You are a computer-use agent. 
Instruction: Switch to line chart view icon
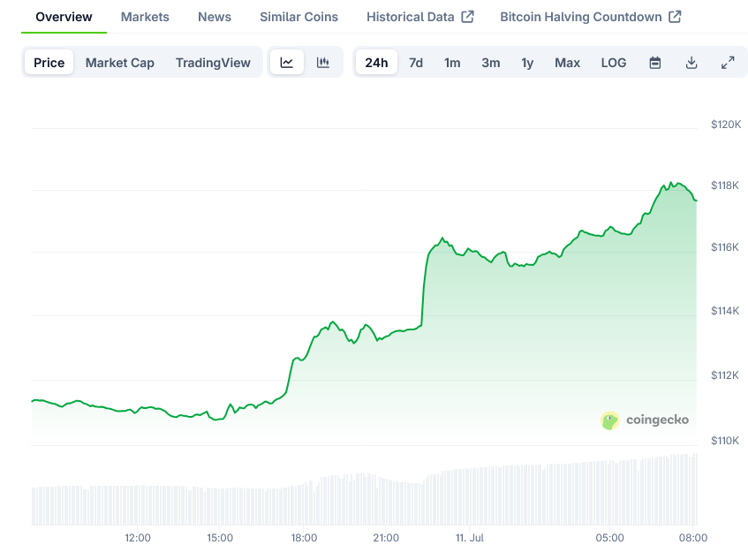pos(287,63)
